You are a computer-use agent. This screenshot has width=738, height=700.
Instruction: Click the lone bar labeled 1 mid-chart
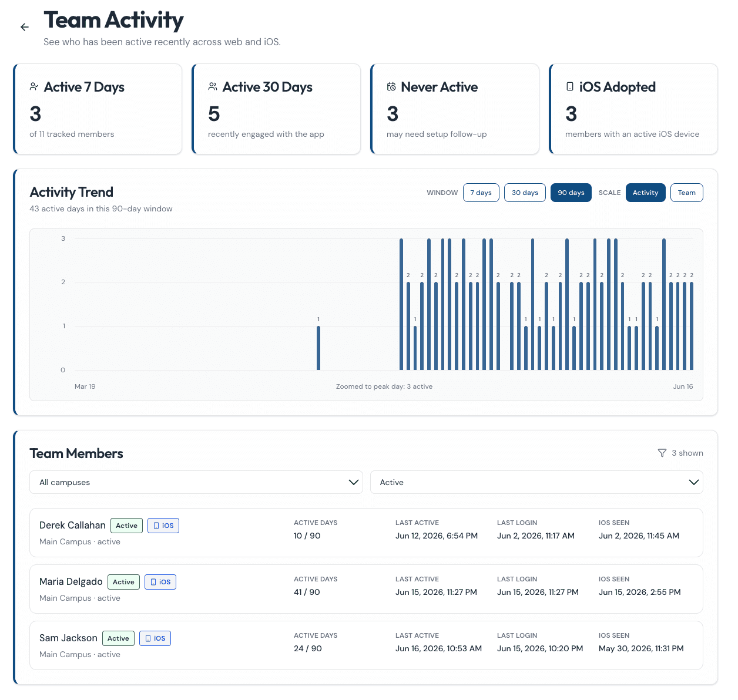click(318, 348)
